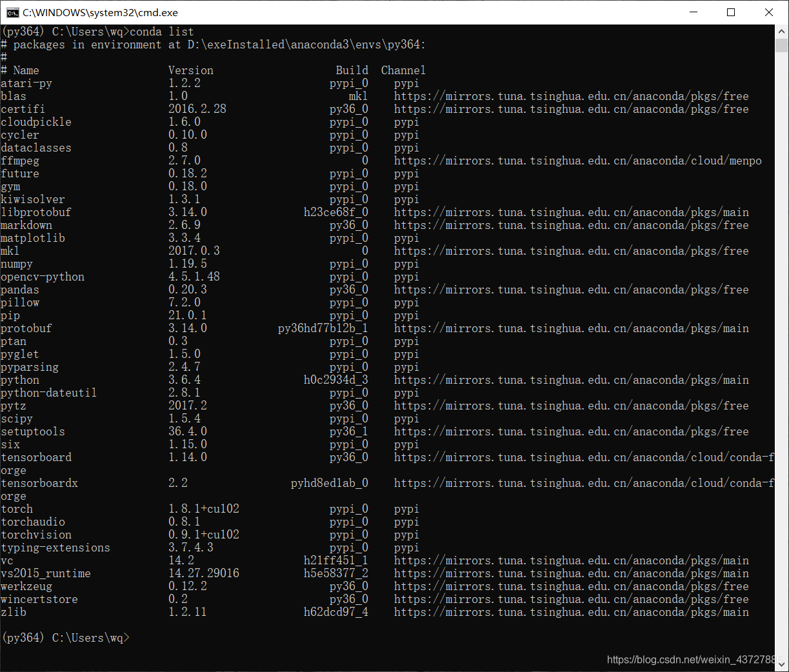Select the package name 'pytz'
Viewport: 789px width, 672px height.
click(14, 406)
